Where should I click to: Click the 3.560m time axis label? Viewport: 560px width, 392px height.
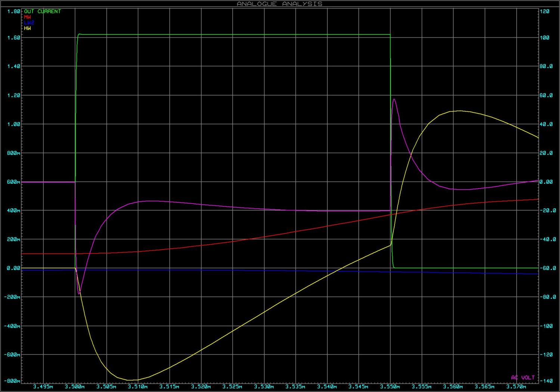pos(454,387)
